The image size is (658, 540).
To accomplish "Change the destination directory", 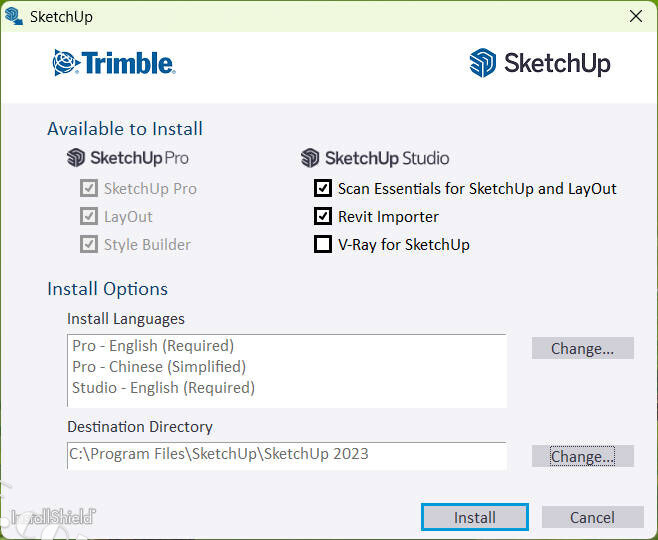I will click(582, 456).
